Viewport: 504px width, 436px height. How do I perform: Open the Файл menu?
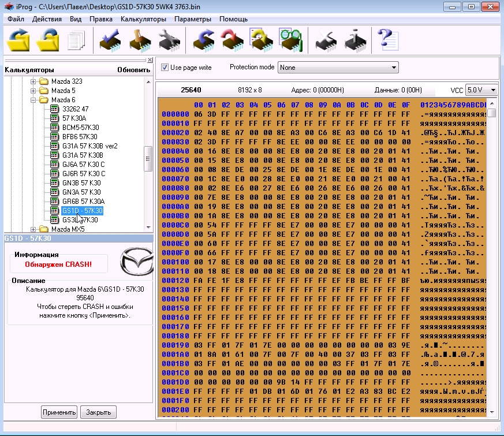coord(16,19)
